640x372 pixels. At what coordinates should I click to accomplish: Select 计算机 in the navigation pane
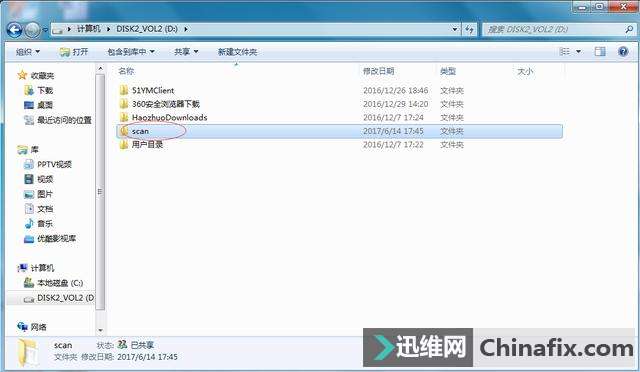point(42,268)
